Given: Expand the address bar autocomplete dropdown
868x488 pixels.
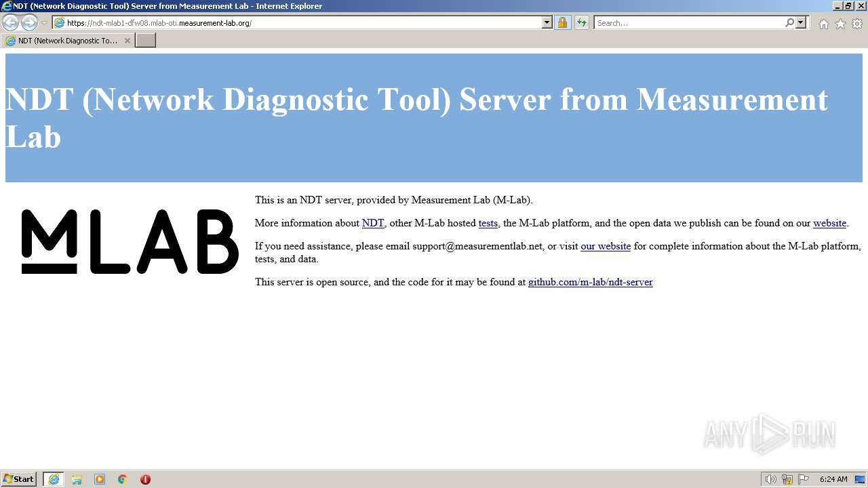Looking at the screenshot, I should (x=547, y=23).
